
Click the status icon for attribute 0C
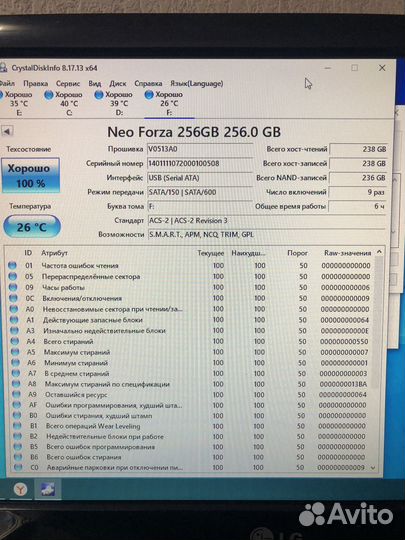(13, 298)
